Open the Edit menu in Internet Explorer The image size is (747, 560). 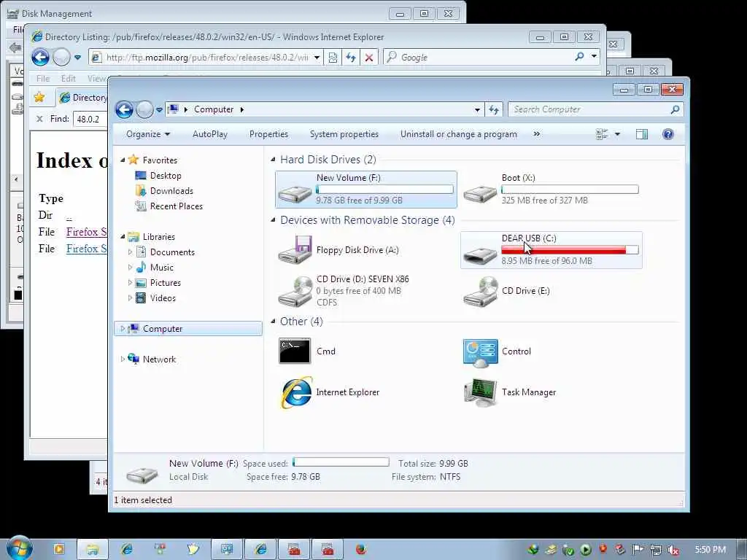pos(68,79)
